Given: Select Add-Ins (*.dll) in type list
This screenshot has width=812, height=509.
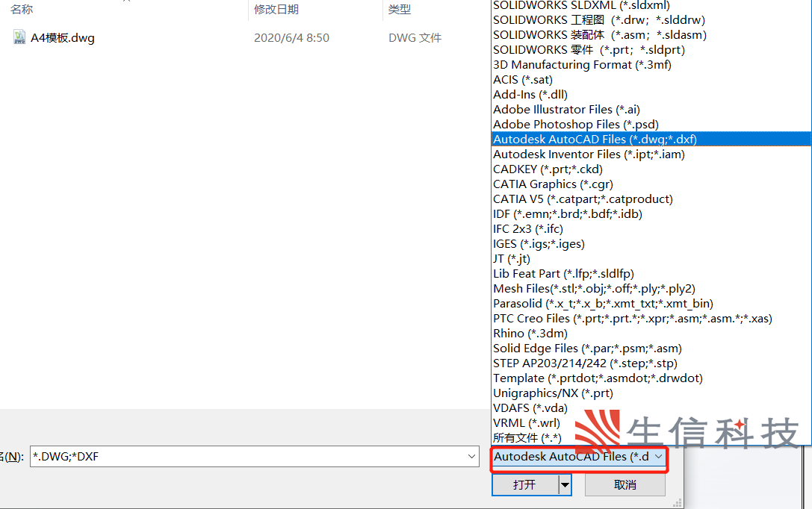Looking at the screenshot, I should point(651,95).
